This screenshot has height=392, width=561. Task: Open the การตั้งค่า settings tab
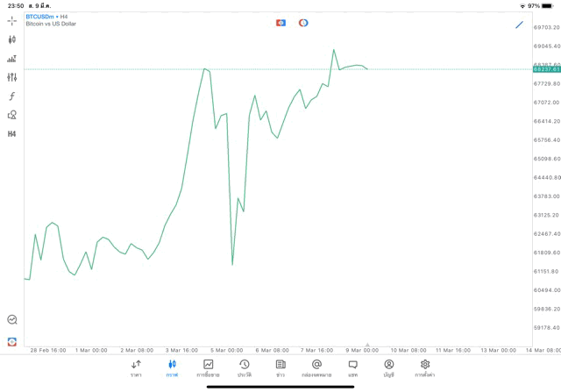425,368
